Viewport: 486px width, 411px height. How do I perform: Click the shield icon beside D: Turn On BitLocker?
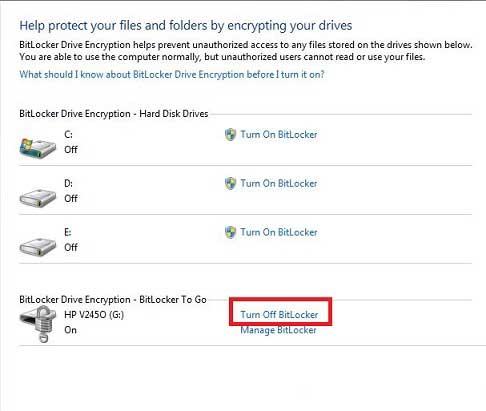(231, 183)
